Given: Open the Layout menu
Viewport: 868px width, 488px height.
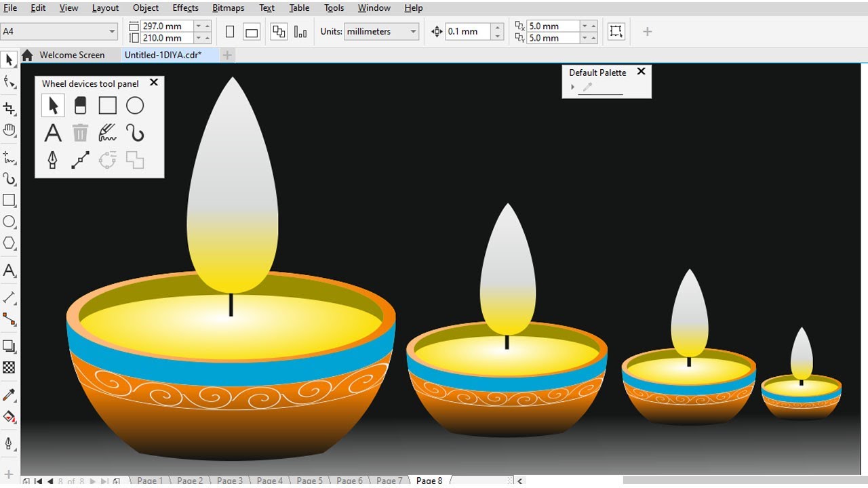Looking at the screenshot, I should coord(105,8).
